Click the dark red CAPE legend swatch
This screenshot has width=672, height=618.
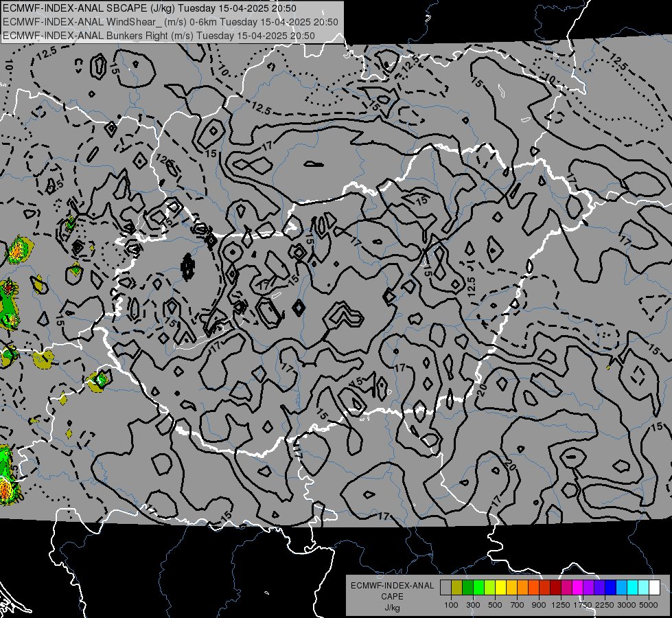coord(555,588)
